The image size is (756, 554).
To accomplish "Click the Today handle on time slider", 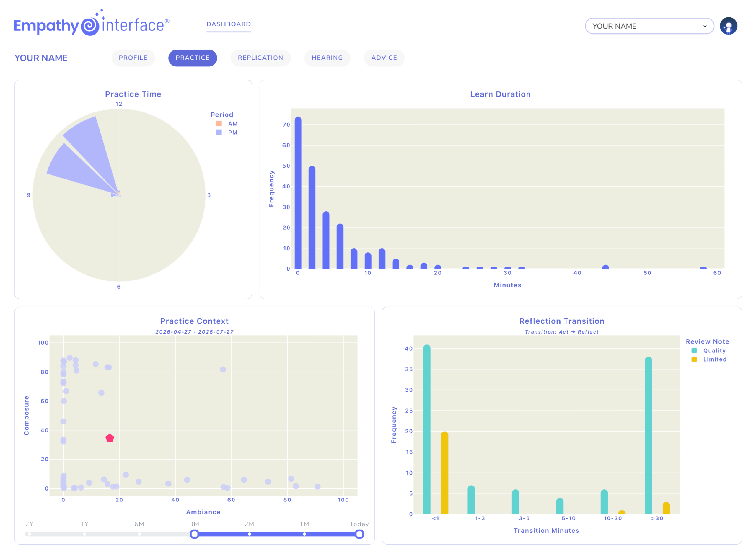I will (359, 534).
